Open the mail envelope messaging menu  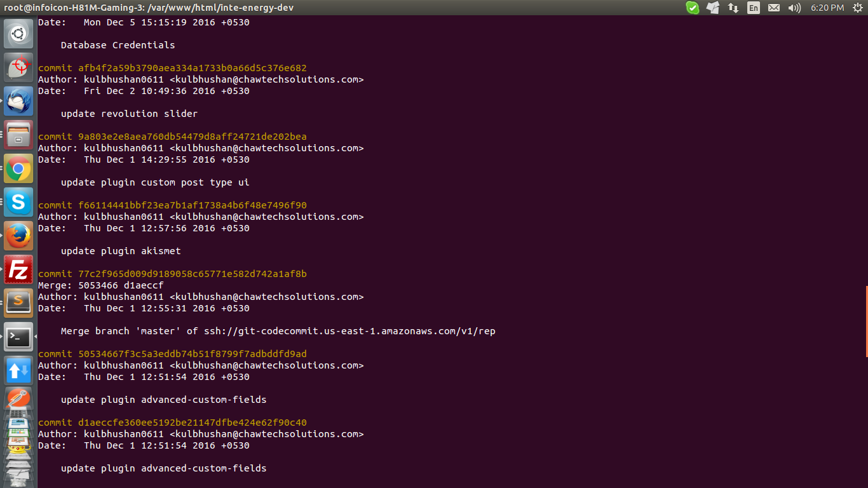(774, 8)
